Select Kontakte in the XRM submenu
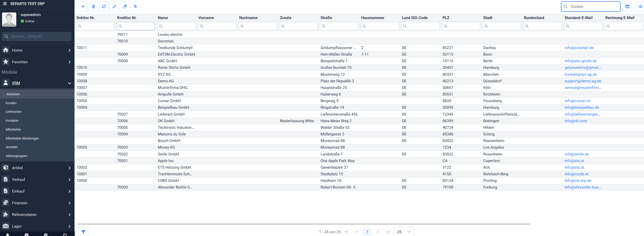644x236 pixels. pos(12,121)
